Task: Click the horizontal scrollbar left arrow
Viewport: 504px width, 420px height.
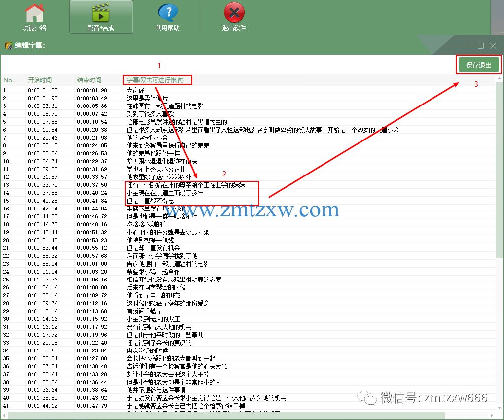Action: tap(4, 415)
